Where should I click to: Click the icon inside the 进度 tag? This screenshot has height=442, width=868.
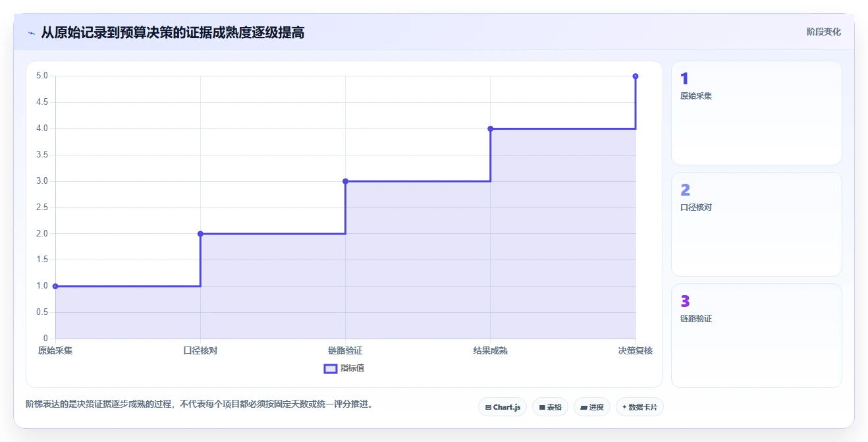pos(583,407)
